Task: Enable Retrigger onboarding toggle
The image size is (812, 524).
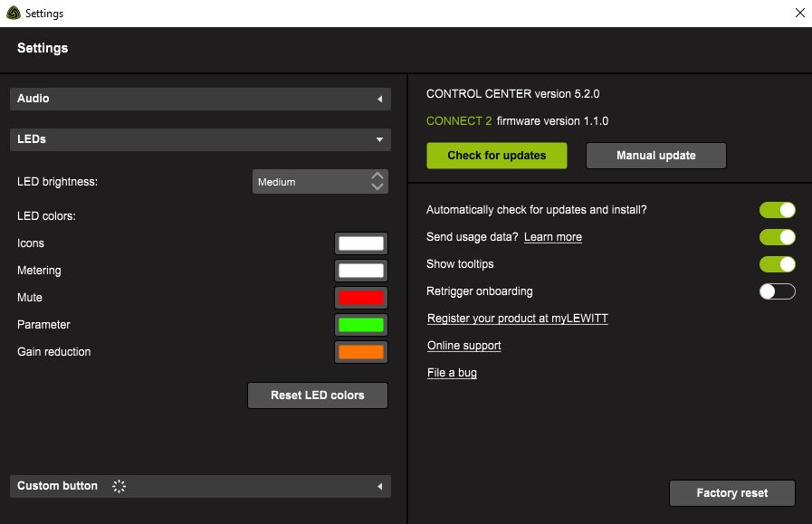Action: [778, 291]
